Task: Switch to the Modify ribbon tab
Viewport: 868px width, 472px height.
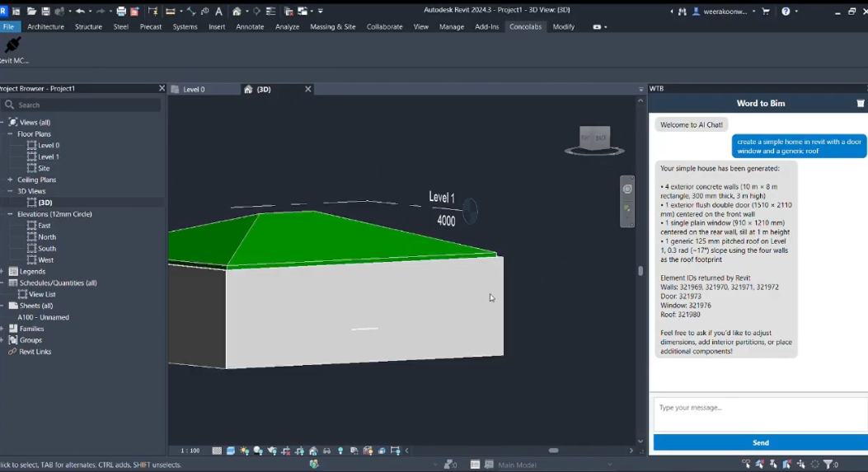Action: pos(564,26)
